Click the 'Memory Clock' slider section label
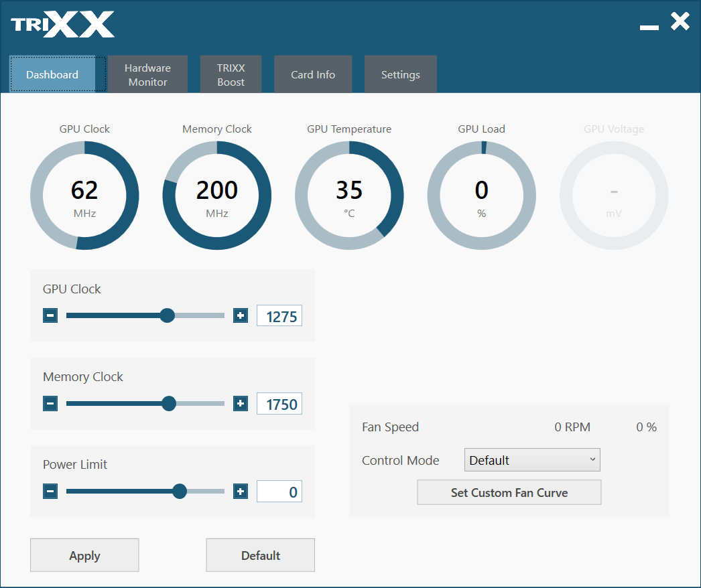 [82, 376]
